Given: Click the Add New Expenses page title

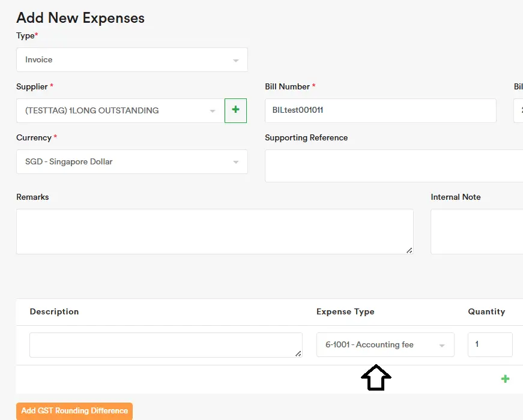Looking at the screenshot, I should point(80,18).
